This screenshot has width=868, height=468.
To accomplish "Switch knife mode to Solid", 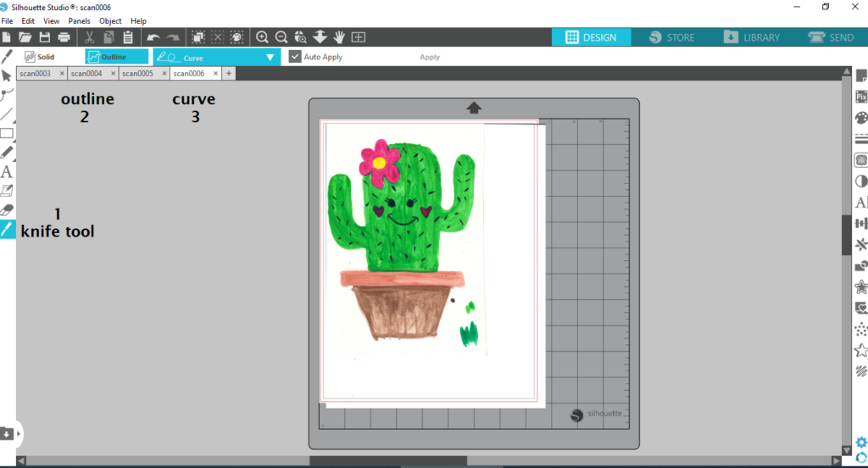I will [39, 57].
